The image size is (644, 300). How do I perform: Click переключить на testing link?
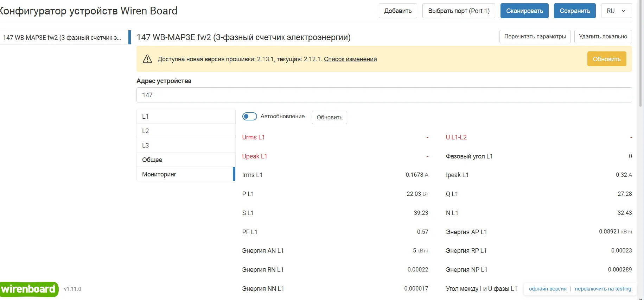pyautogui.click(x=603, y=289)
